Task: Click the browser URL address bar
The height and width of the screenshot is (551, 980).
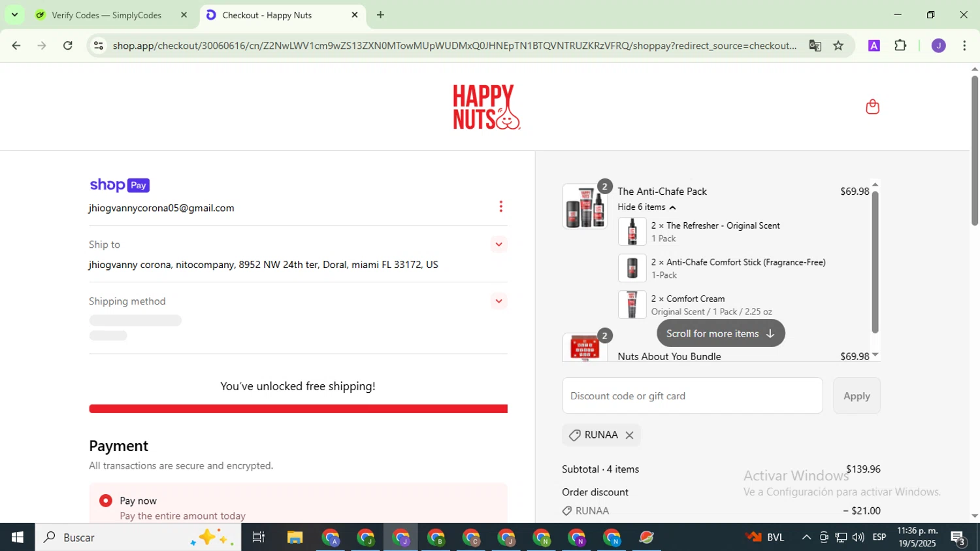Action: tap(454, 46)
